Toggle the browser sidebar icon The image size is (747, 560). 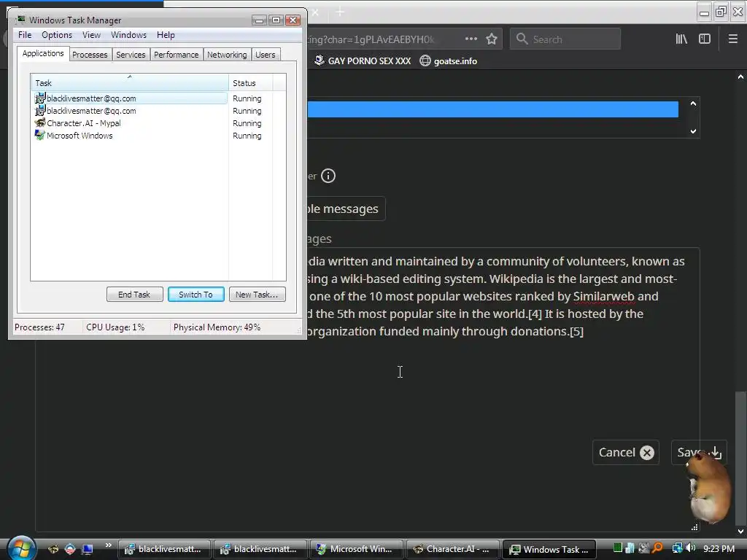click(x=705, y=39)
